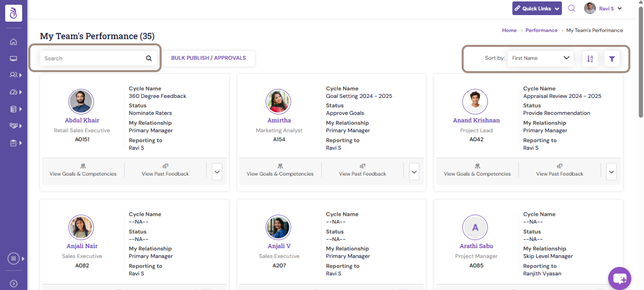
Task: Open Amirtha's profile name
Action: [279, 121]
